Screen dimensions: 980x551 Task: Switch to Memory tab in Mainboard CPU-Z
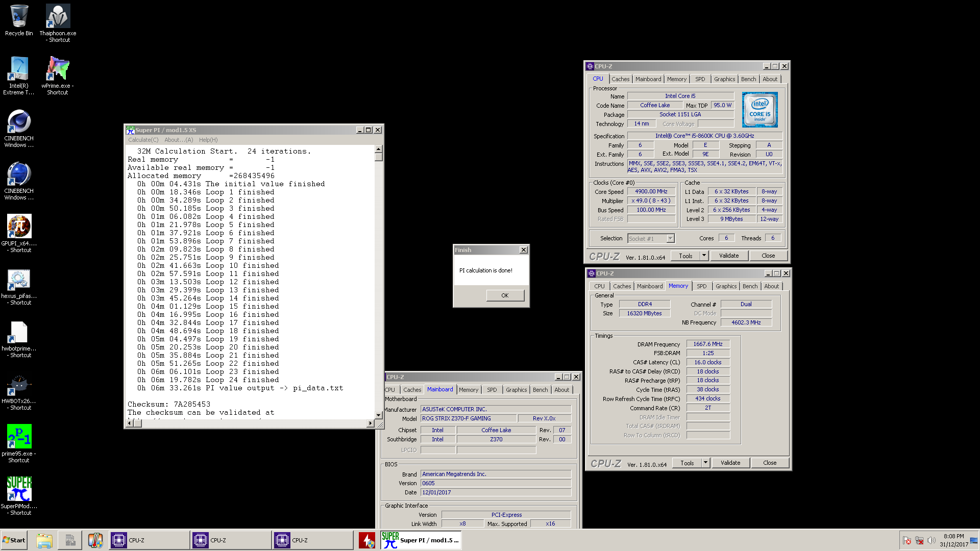point(469,390)
